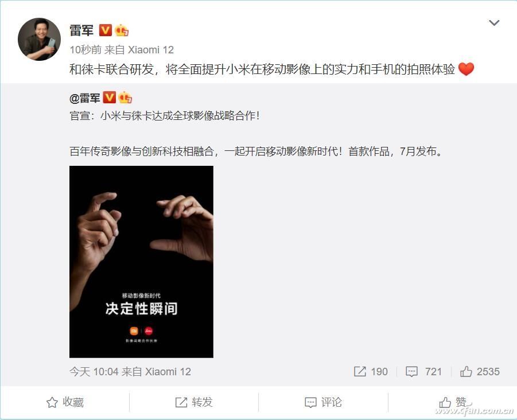Click the Xiaomi 12 source link at top

[x=151, y=50]
